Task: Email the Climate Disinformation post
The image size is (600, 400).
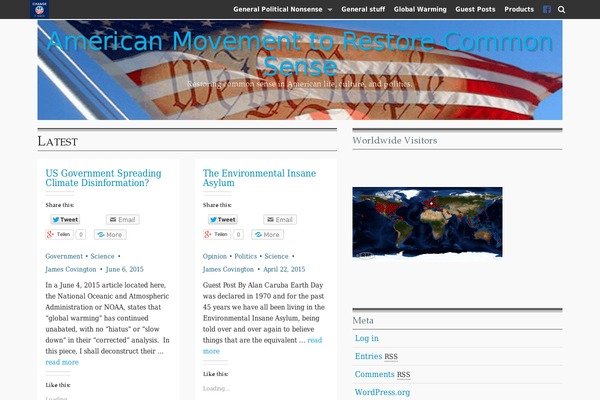Action: 122,219
